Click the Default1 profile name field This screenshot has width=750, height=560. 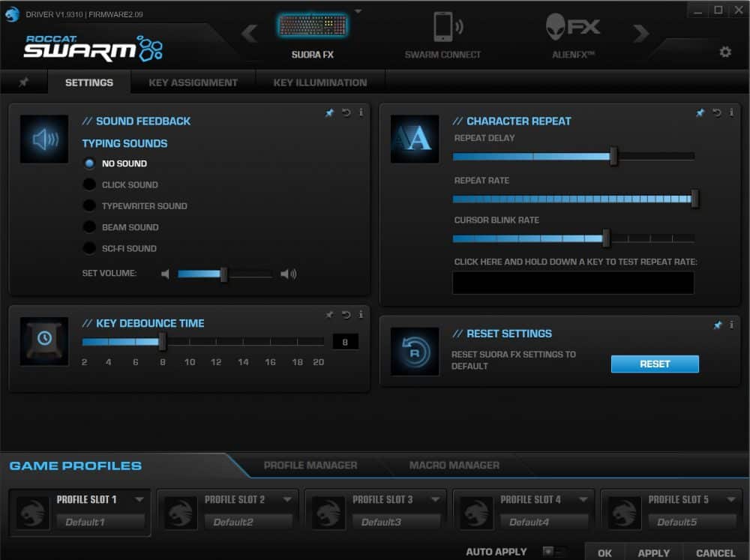100,522
